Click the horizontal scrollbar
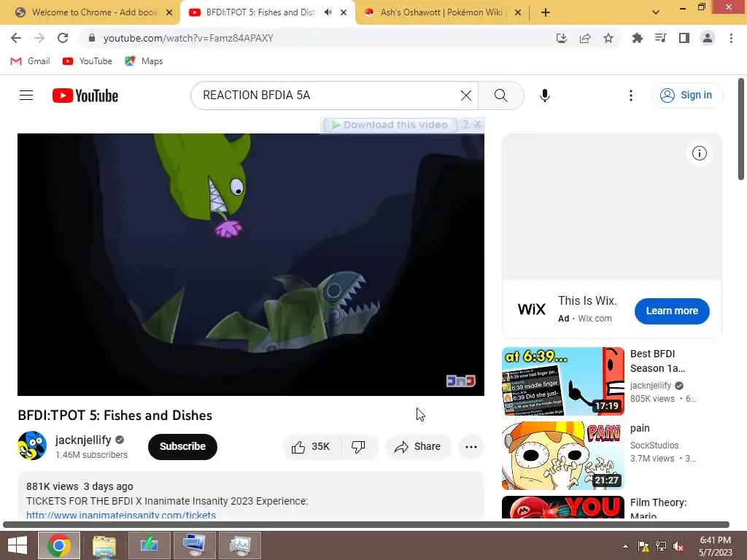 pyautogui.click(x=366, y=524)
